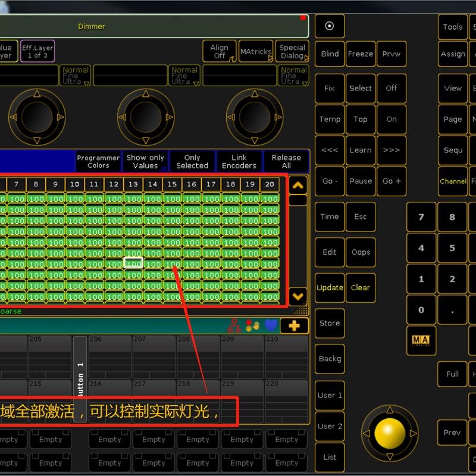Switch the Eff.Layer 1 of 3 tab
The image size is (476, 476).
[x=37, y=51]
